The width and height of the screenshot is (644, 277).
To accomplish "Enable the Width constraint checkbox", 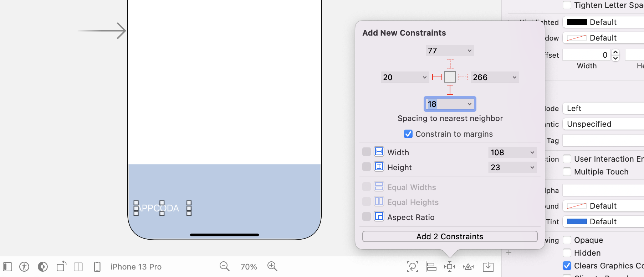I will tap(367, 152).
